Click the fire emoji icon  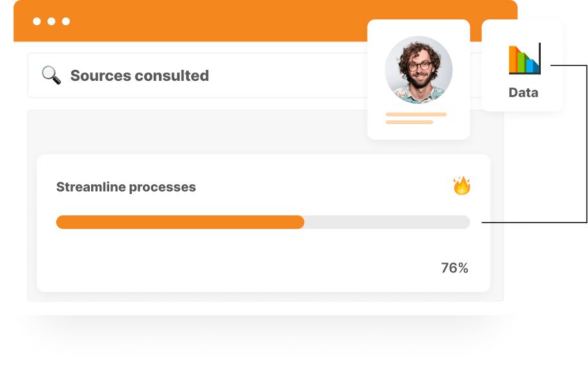(462, 186)
